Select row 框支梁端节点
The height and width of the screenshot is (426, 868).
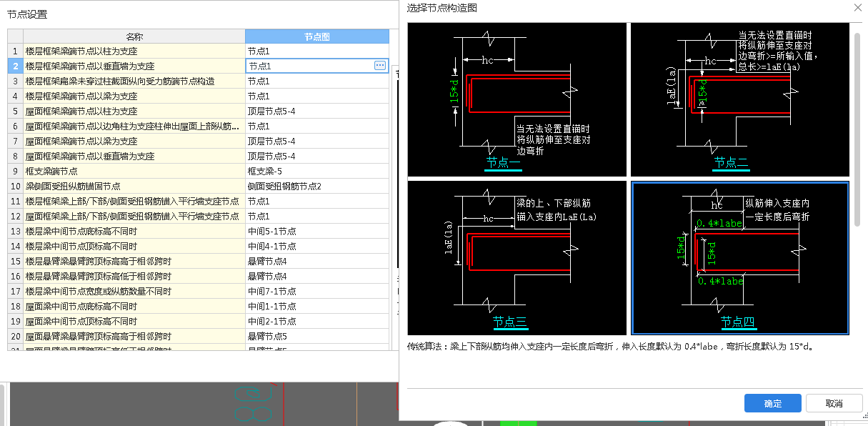[x=134, y=172]
